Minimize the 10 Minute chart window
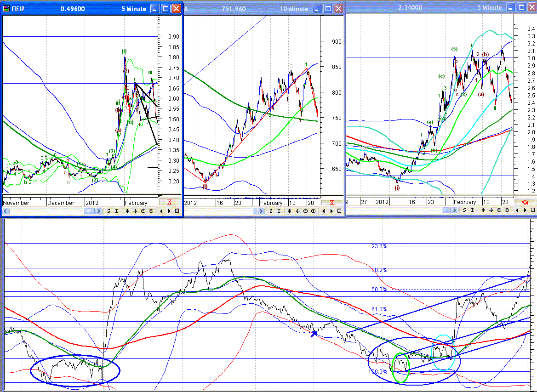The width and height of the screenshot is (537, 392). [317, 9]
